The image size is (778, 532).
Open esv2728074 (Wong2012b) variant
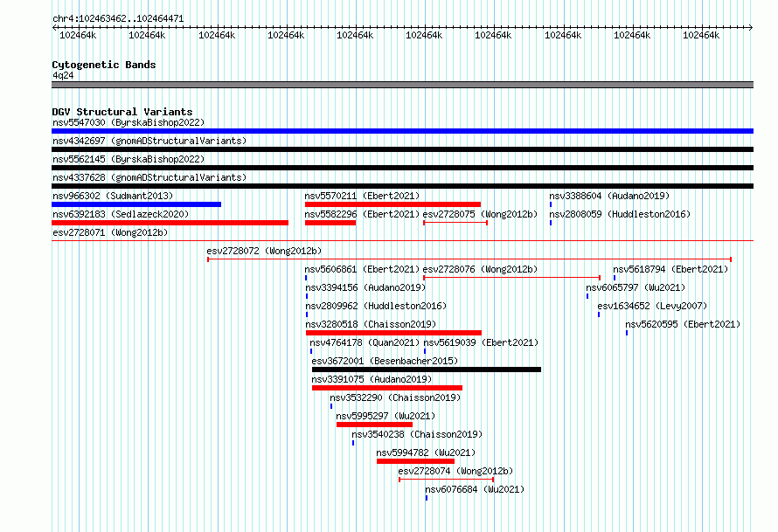click(x=455, y=471)
